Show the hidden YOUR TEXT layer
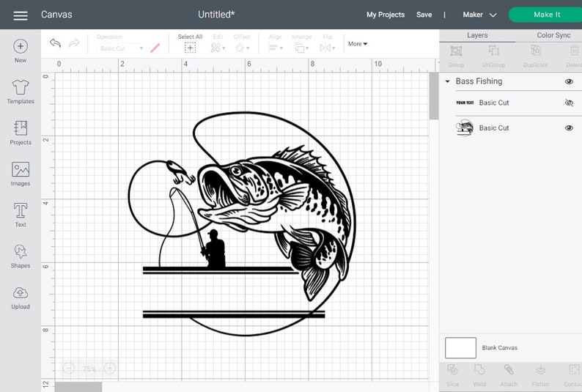The image size is (582, 392). click(x=569, y=103)
